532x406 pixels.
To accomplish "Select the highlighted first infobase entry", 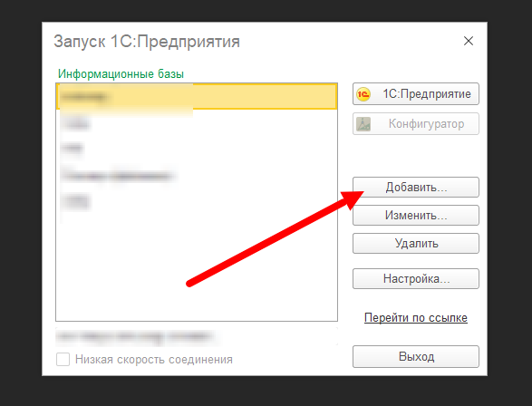I will click(x=197, y=97).
